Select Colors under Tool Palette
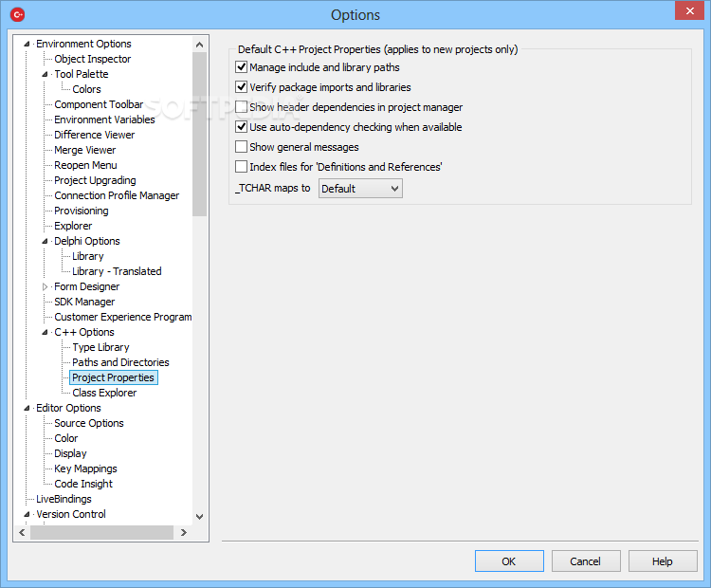Viewport: 711px width, 588px height. [x=86, y=89]
